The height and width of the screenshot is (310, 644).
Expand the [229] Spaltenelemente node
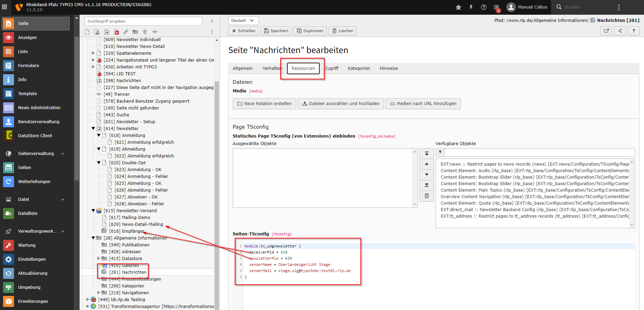[x=93, y=53]
